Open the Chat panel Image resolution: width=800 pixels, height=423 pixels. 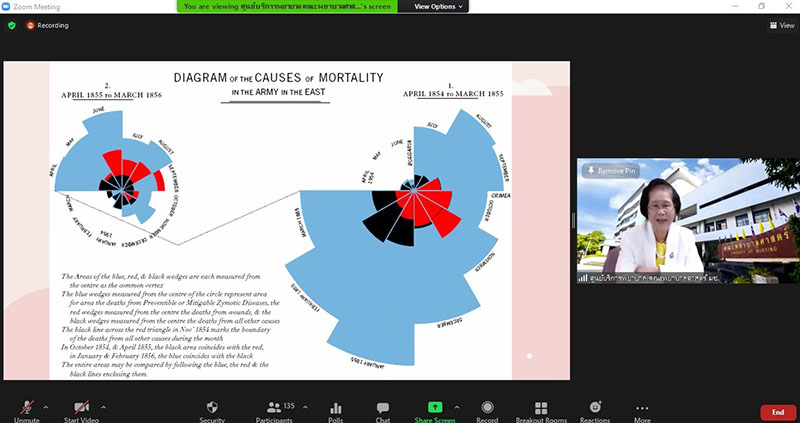coord(383,411)
